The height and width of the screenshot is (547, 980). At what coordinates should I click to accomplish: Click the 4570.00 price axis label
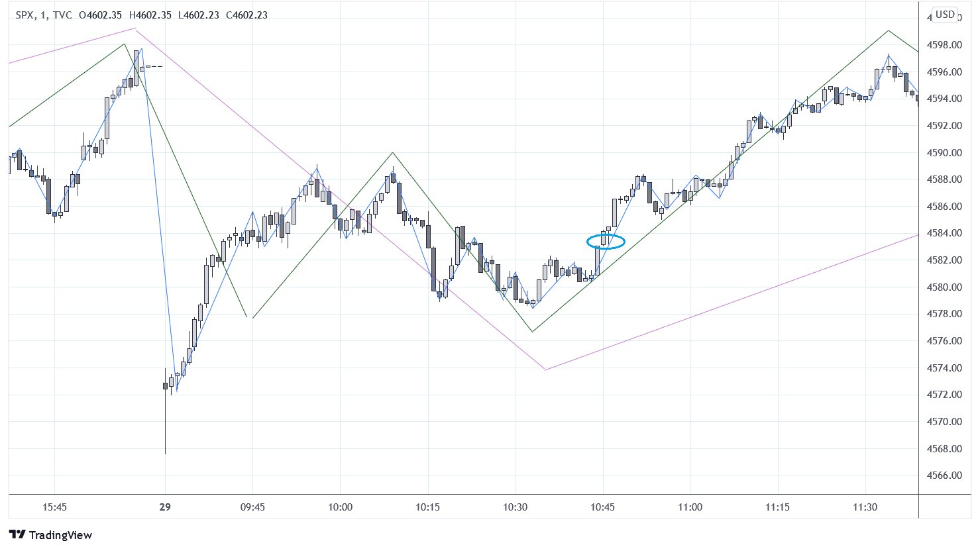[945, 422]
